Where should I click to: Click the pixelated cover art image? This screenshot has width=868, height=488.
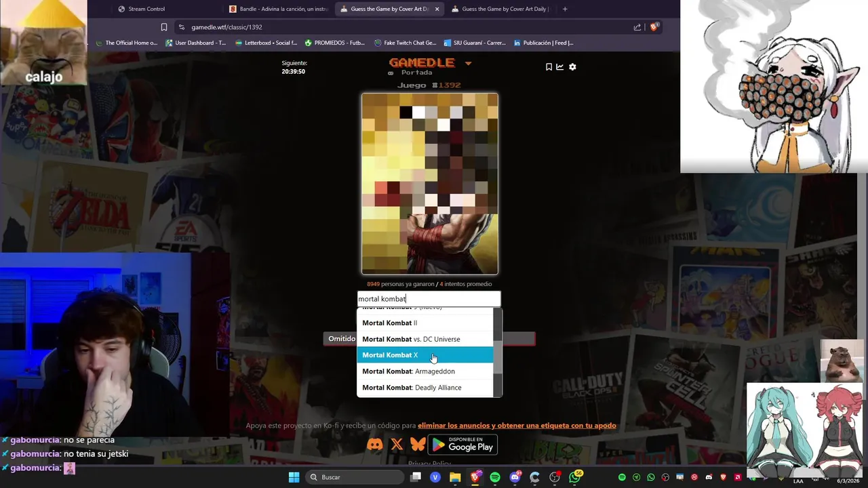pyautogui.click(x=430, y=184)
